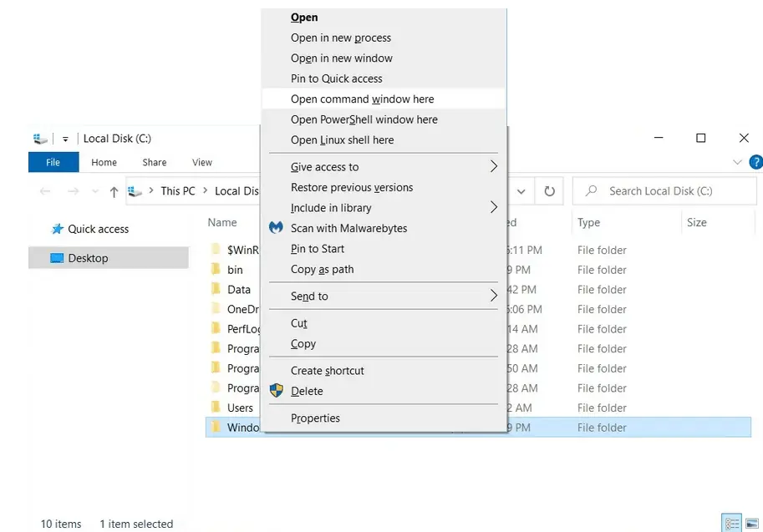Click the up-arrow navigation icon
763x532 pixels.
point(114,191)
